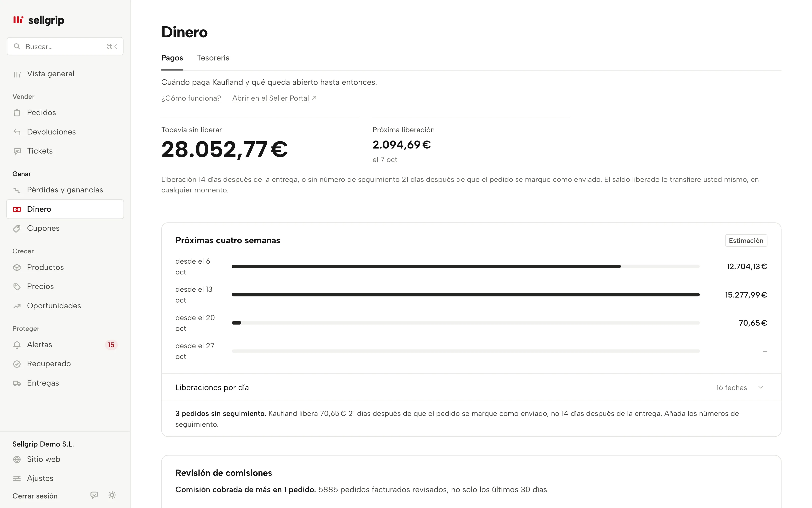Click the 16 fechas label
The image size is (812, 508).
[x=732, y=388]
